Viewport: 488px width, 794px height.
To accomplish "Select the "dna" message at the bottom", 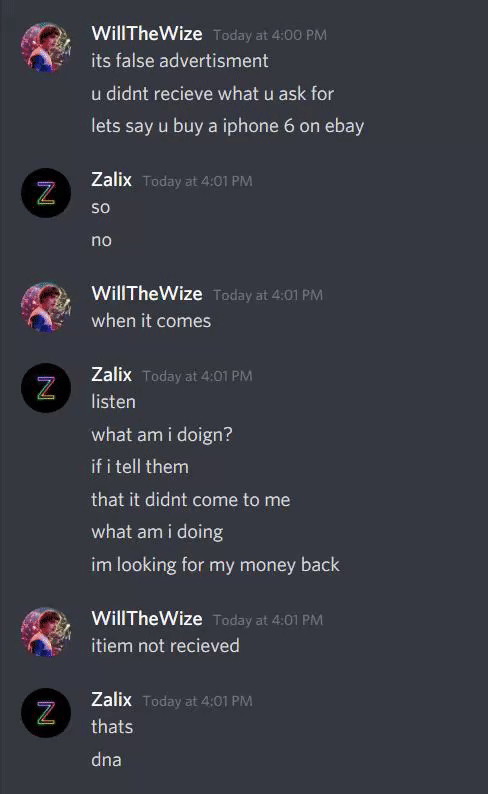I will 106,760.
